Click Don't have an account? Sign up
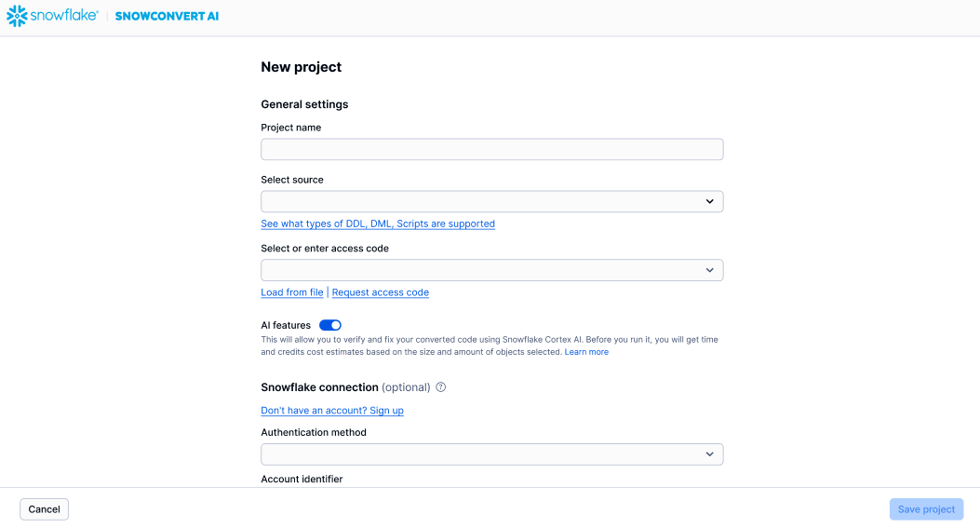 pyautogui.click(x=332, y=411)
